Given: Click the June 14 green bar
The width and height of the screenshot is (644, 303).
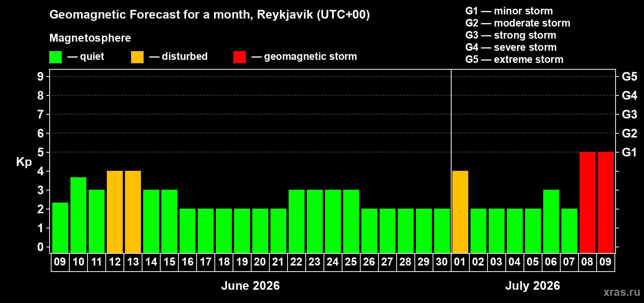Looking at the screenshot, I should point(151,221).
